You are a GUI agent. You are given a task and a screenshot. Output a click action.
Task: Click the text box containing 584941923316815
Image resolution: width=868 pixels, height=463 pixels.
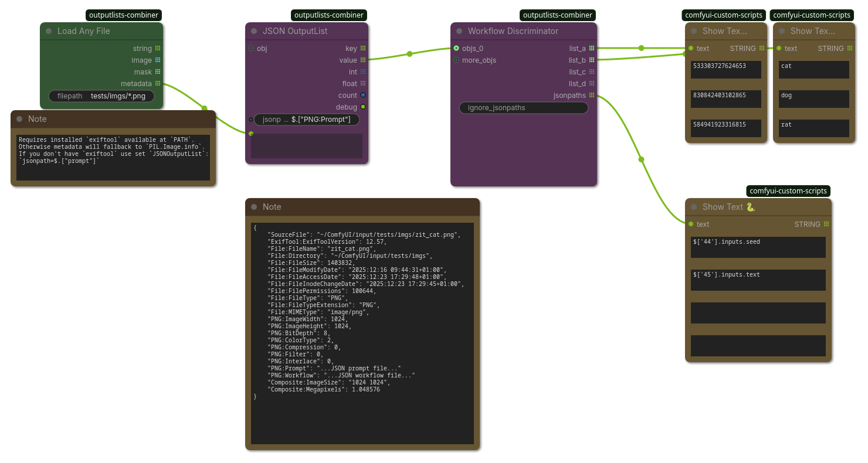click(726, 128)
